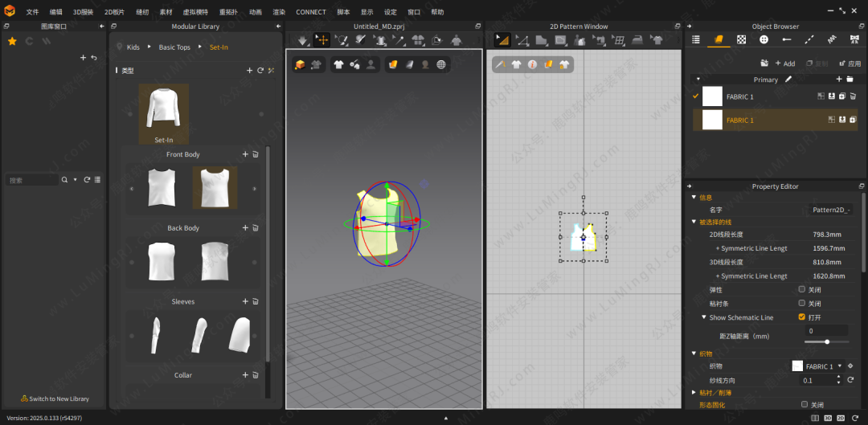Click the info icon in 2D Pattern Window
The width and height of the screenshot is (868, 425).
[x=532, y=64]
